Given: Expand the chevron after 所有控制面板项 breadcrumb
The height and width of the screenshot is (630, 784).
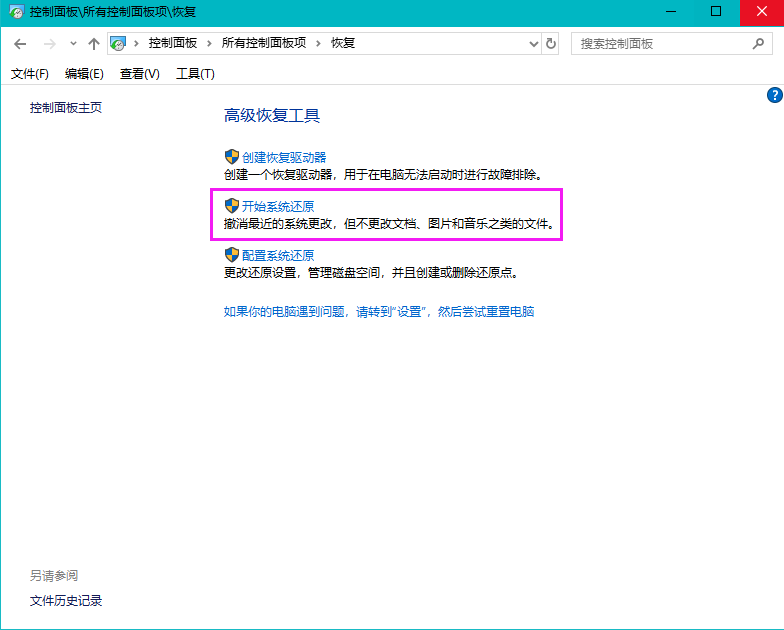Looking at the screenshot, I should tap(318, 44).
